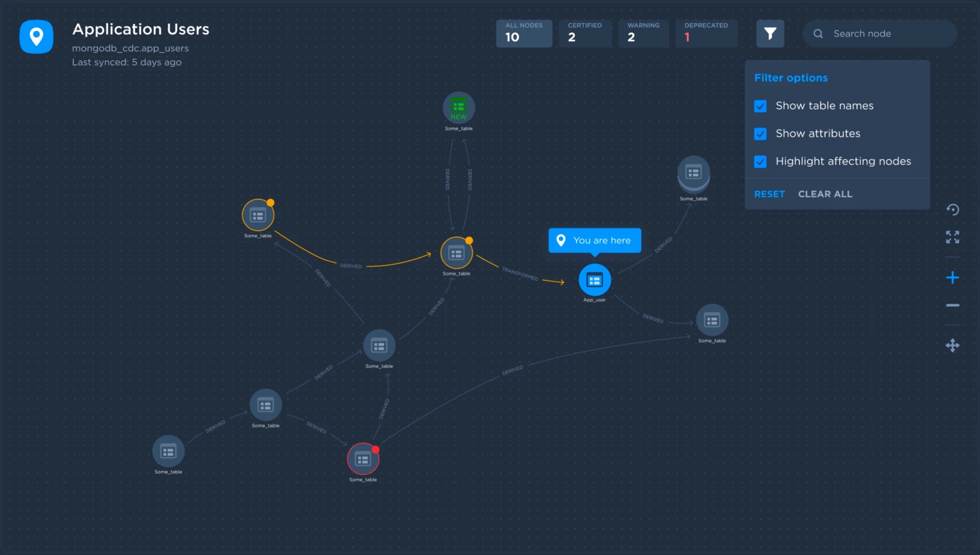Image resolution: width=980 pixels, height=555 pixels.
Task: Click the TRANSFORMED edge label
Action: tap(520, 274)
